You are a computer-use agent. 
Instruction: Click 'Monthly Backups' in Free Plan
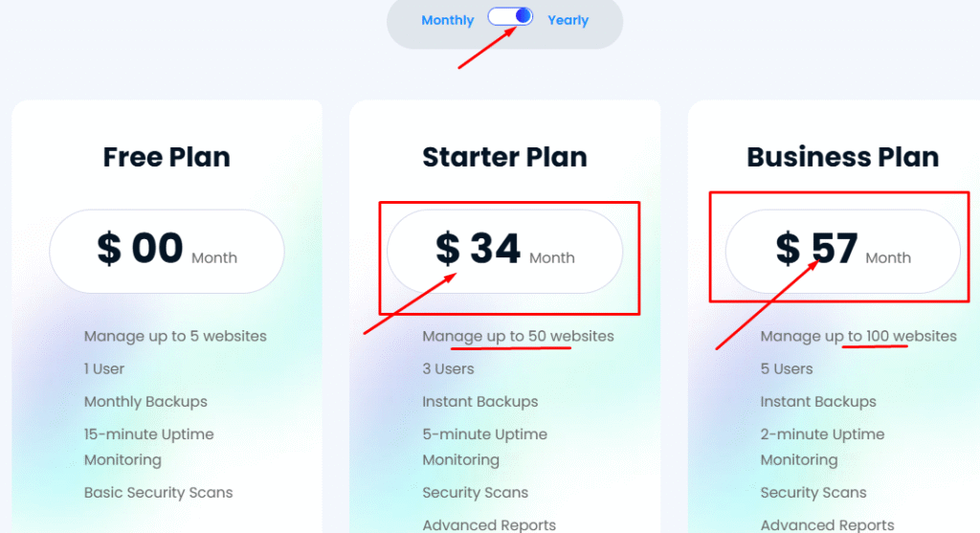145,401
